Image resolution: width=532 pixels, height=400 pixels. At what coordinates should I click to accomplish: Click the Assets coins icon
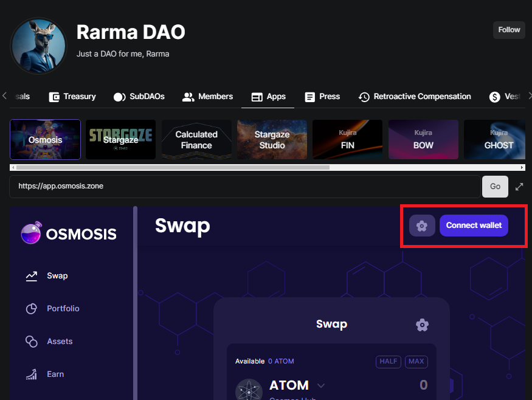point(32,342)
